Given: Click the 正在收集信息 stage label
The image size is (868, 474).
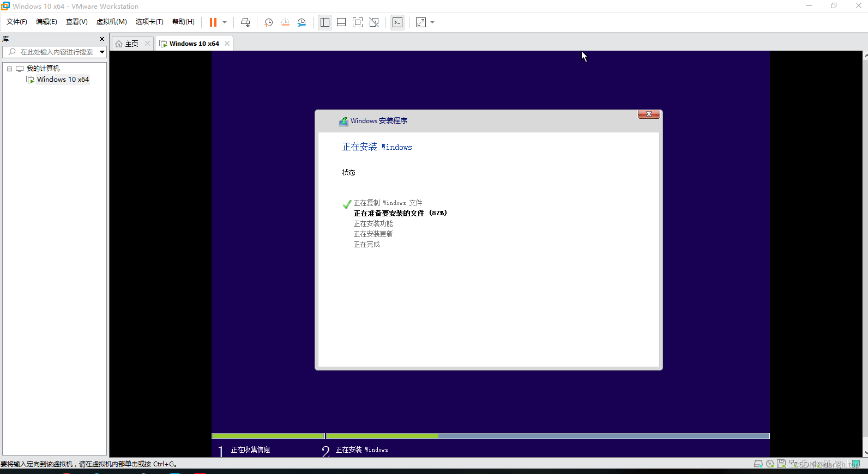Looking at the screenshot, I should coord(251,449).
